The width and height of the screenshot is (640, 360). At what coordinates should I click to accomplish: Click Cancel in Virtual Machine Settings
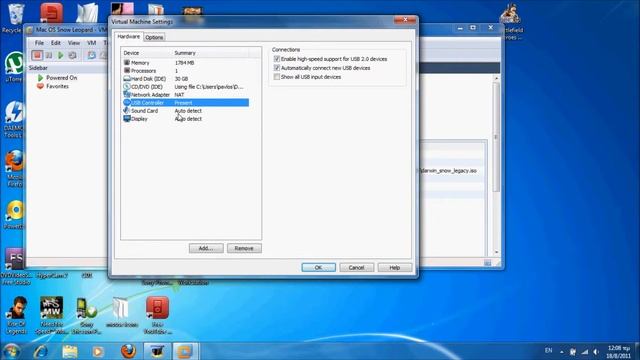[x=356, y=267]
